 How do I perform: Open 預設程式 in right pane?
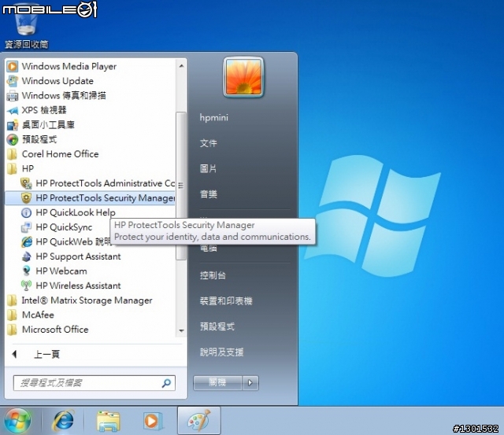click(x=217, y=326)
